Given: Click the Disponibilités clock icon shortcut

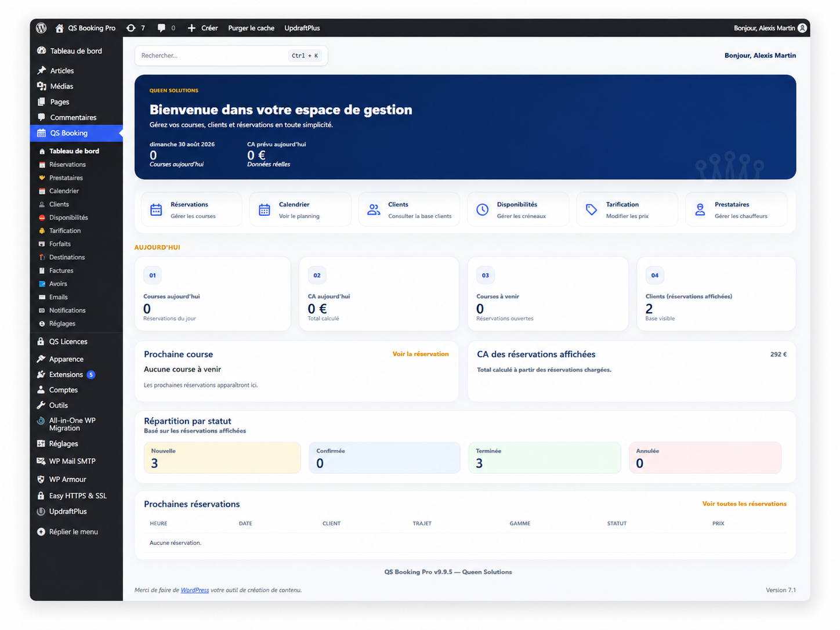Looking at the screenshot, I should (x=483, y=210).
